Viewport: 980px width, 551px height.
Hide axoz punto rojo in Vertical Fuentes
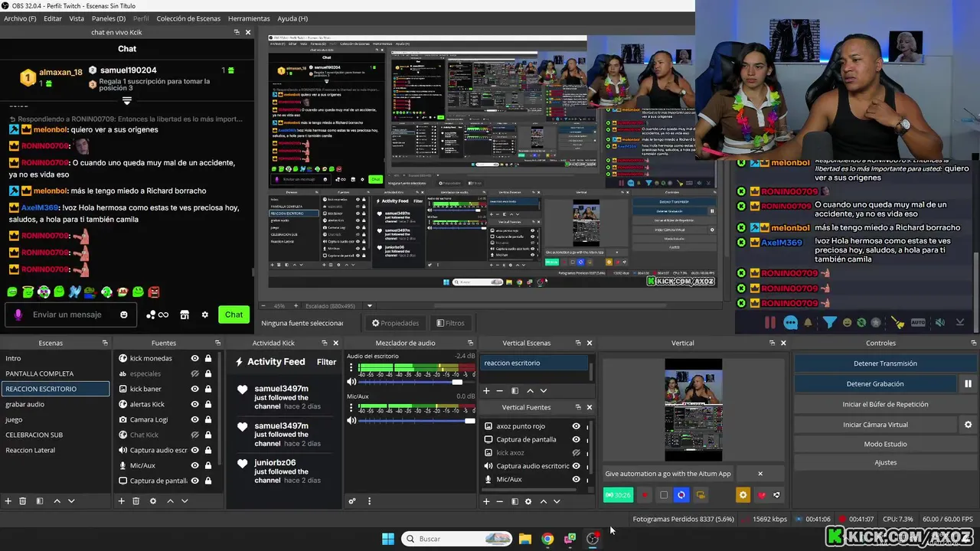tap(577, 426)
